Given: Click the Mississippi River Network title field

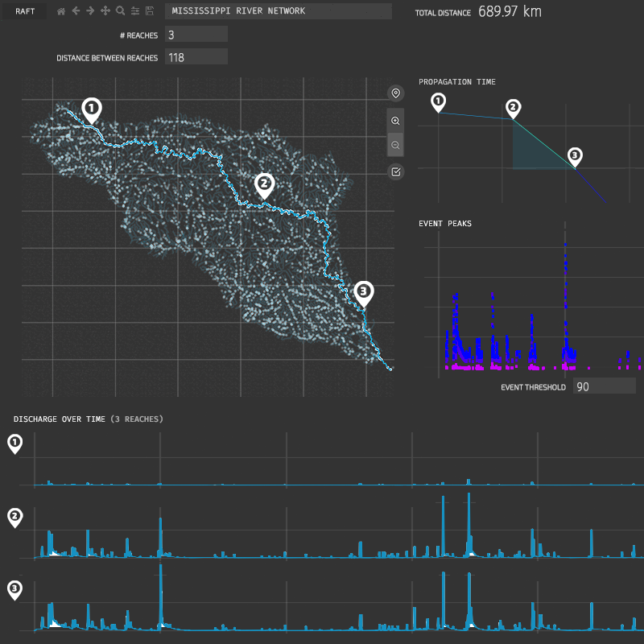Looking at the screenshot, I should [278, 11].
